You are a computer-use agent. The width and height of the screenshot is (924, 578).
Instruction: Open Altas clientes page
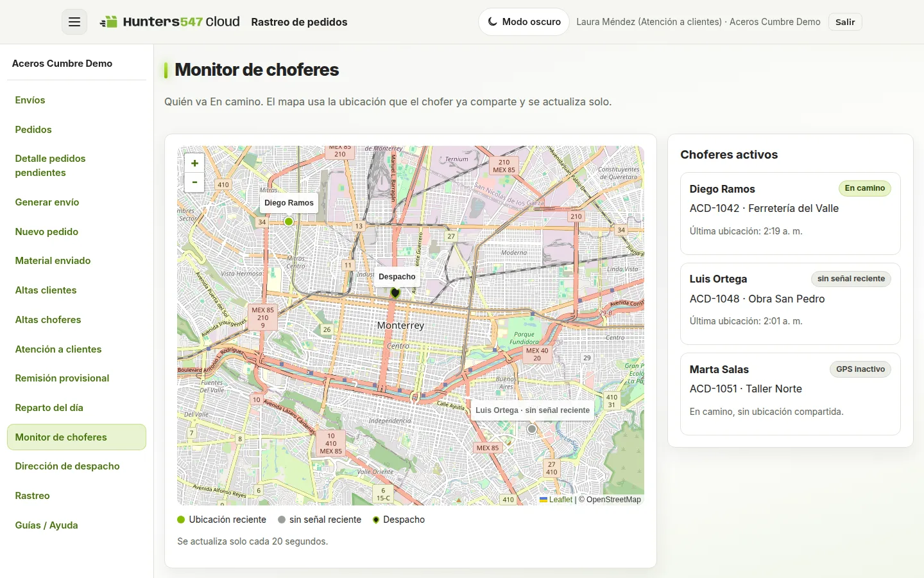pos(76,290)
